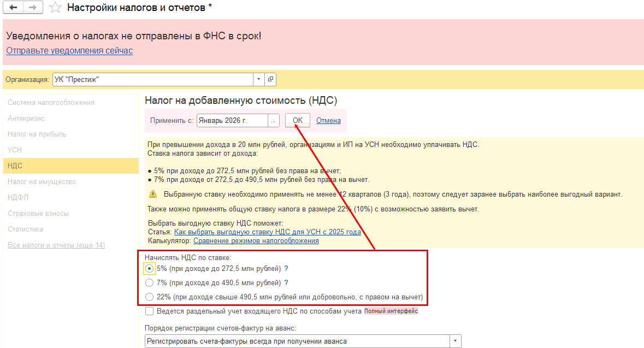Expand the Организация dropdown list
This screenshot has width=644, height=348.
coord(258,79)
